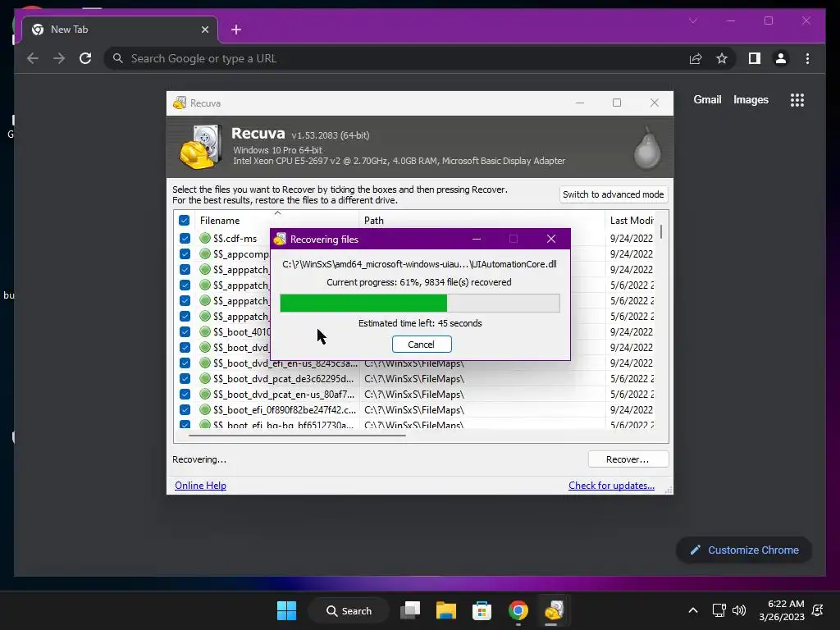
Task: Click green status icon of $$_boot_dvd_efi_en-us row
Action: tap(204, 363)
